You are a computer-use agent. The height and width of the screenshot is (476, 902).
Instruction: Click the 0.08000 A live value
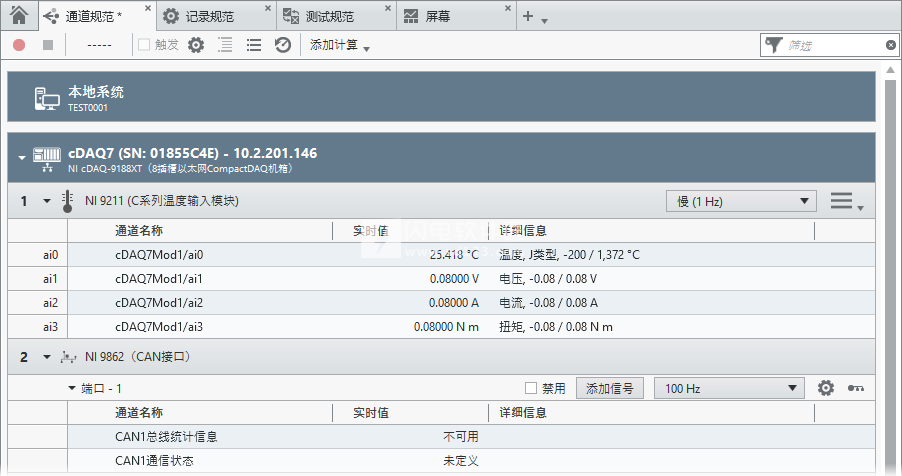tap(453, 303)
